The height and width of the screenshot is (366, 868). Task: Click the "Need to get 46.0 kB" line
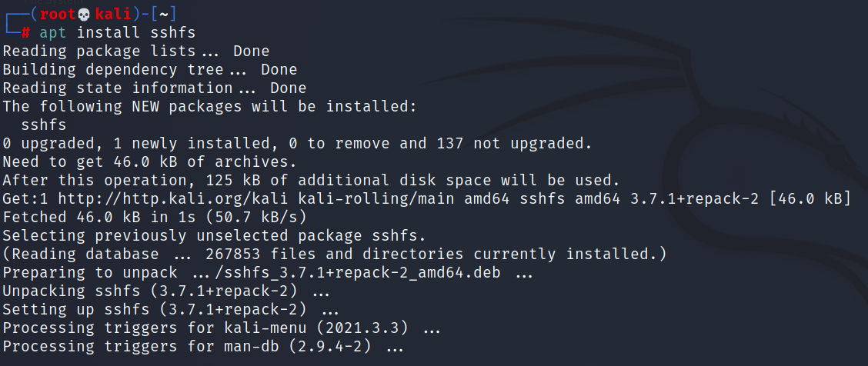pyautogui.click(x=149, y=162)
